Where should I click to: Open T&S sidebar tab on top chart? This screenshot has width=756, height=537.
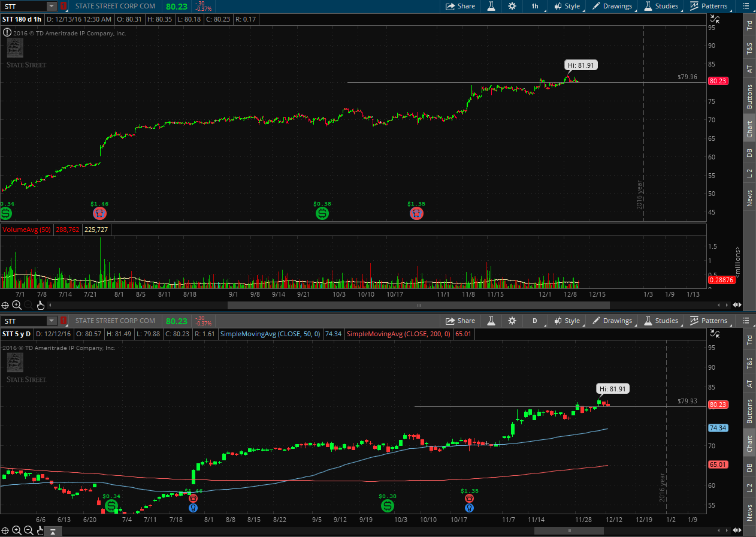(749, 47)
